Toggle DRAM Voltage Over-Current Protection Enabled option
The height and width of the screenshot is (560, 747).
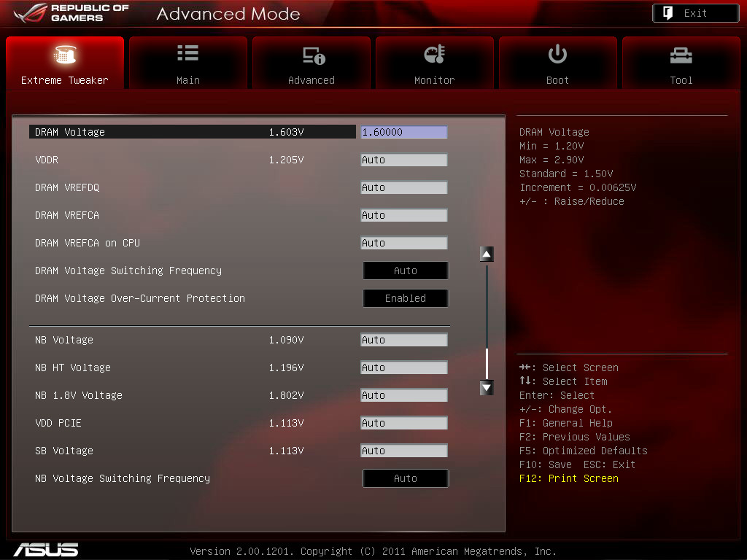405,298
